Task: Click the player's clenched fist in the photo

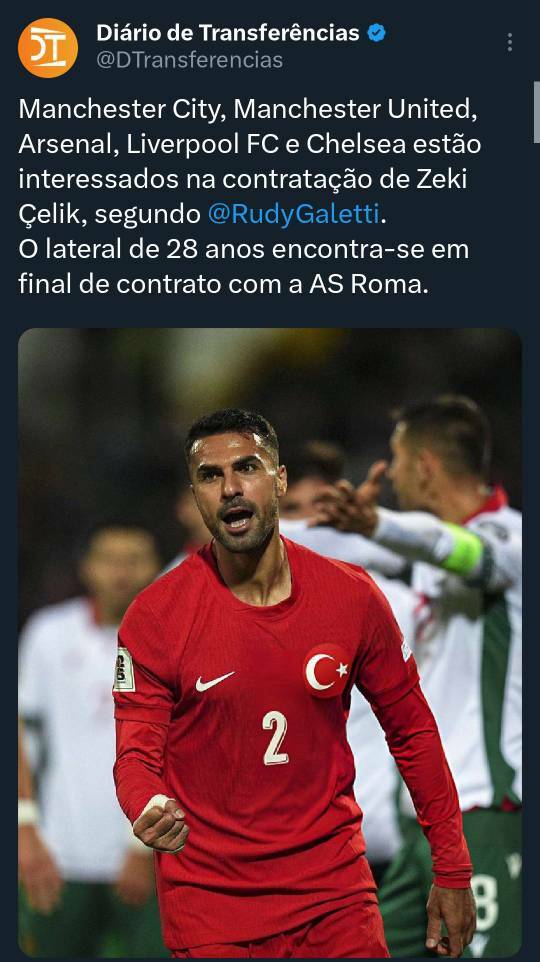Action: pyautogui.click(x=161, y=824)
